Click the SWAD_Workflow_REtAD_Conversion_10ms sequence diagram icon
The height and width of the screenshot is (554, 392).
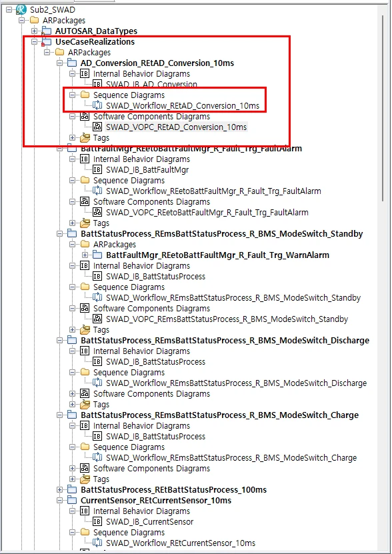pos(97,105)
